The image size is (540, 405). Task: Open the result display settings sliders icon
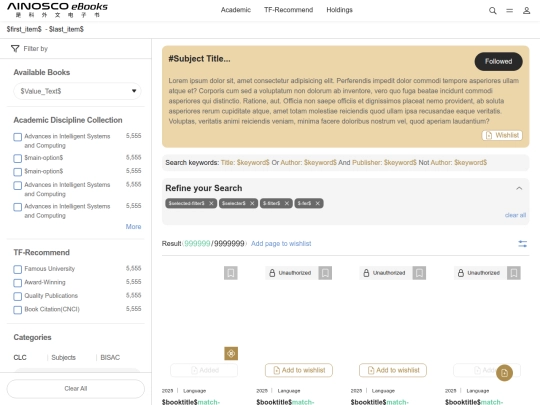[x=522, y=244]
